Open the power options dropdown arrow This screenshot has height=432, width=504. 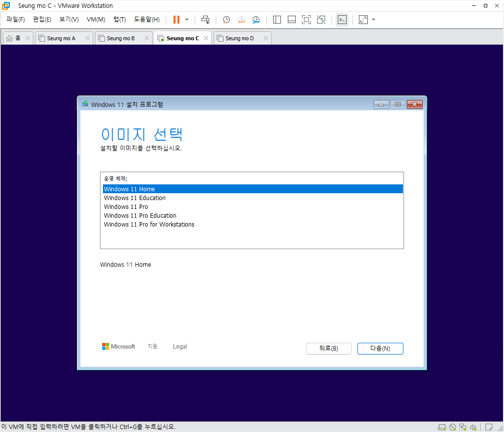tap(187, 20)
